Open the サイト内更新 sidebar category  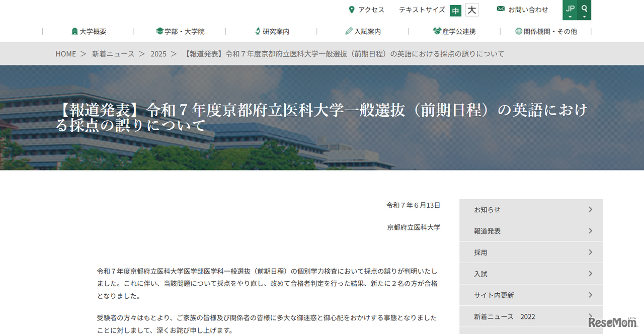click(x=531, y=295)
